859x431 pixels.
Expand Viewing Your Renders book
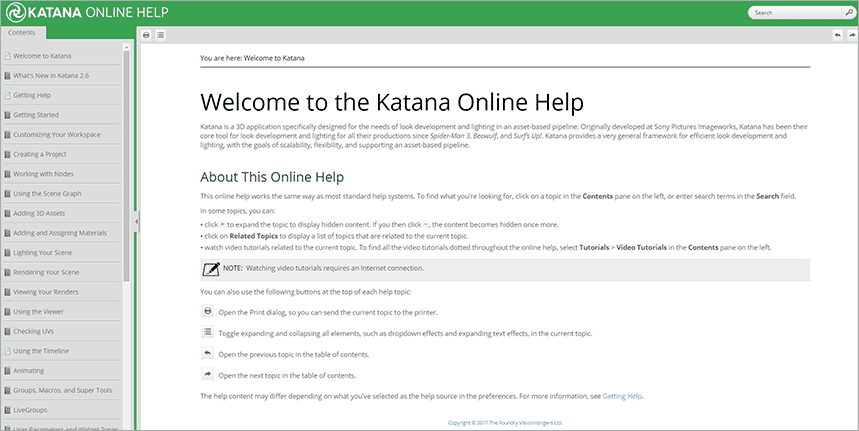click(45, 292)
